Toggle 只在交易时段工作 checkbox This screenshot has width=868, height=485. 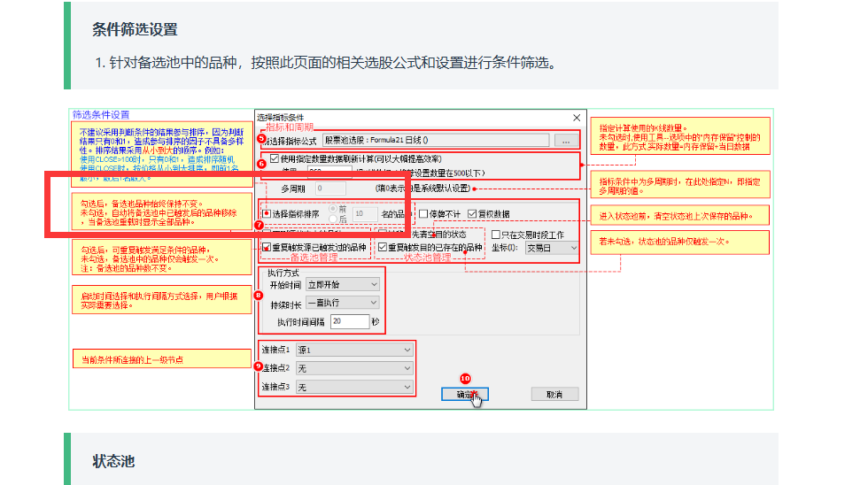(x=496, y=235)
